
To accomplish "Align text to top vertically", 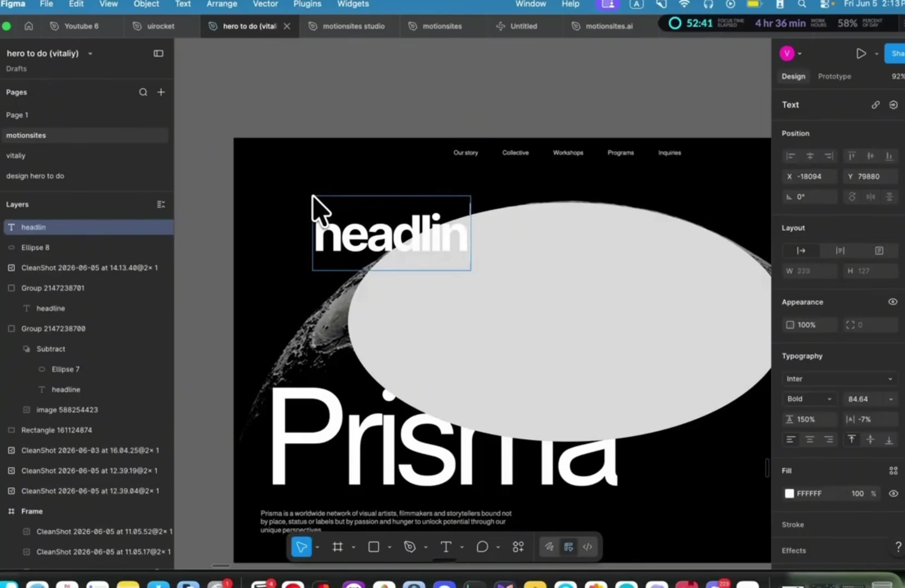I will (852, 439).
